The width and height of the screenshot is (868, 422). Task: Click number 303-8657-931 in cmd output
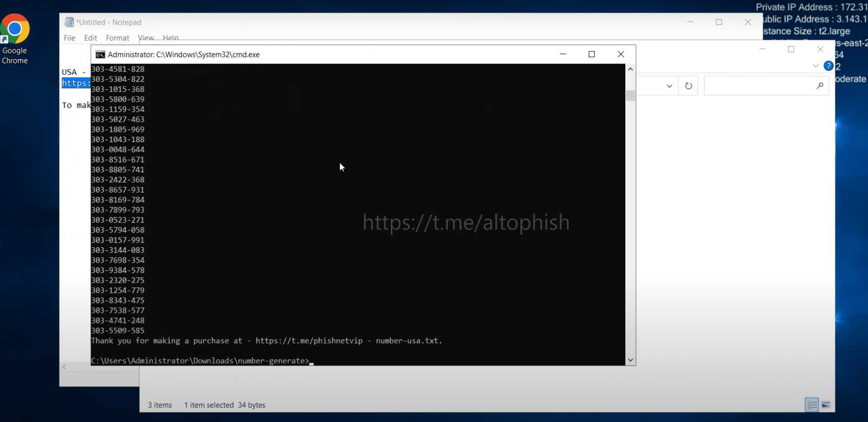(x=118, y=190)
